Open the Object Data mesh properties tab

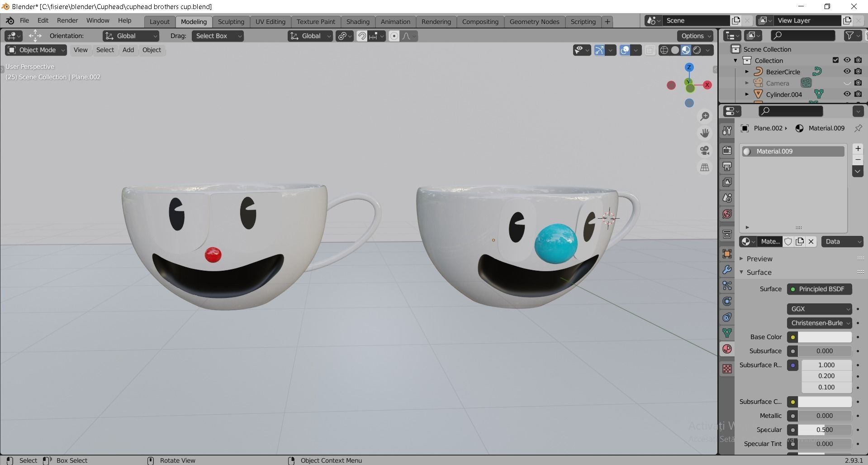click(727, 333)
